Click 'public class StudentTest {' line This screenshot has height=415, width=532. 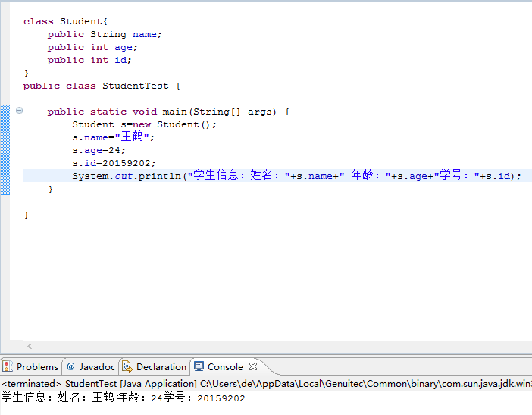[102, 86]
